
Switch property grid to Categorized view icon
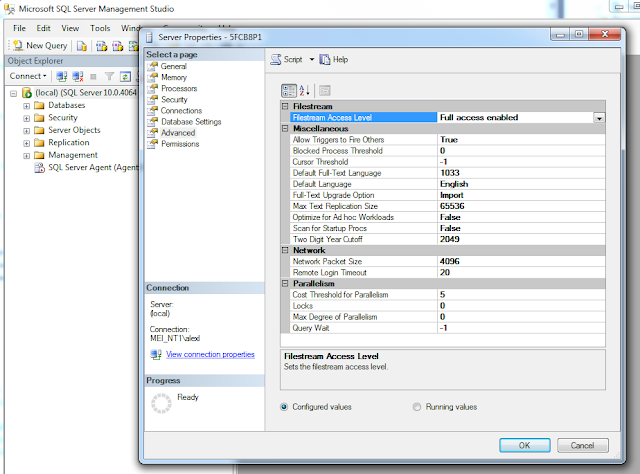tap(289, 91)
